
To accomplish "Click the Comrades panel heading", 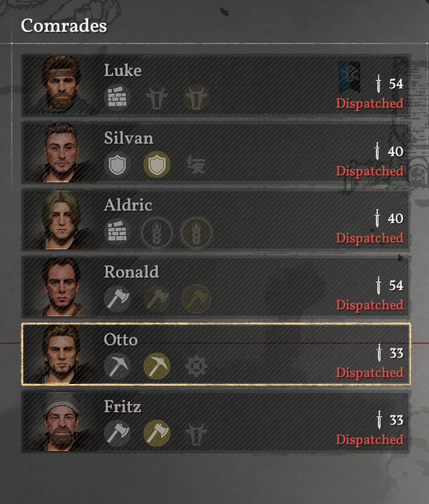I will tap(64, 26).
